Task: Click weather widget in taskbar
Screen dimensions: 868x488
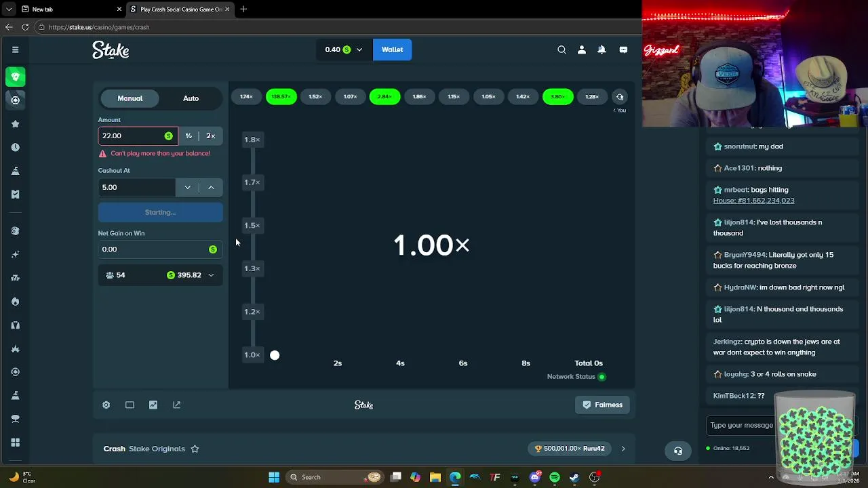Action: pyautogui.click(x=22, y=477)
